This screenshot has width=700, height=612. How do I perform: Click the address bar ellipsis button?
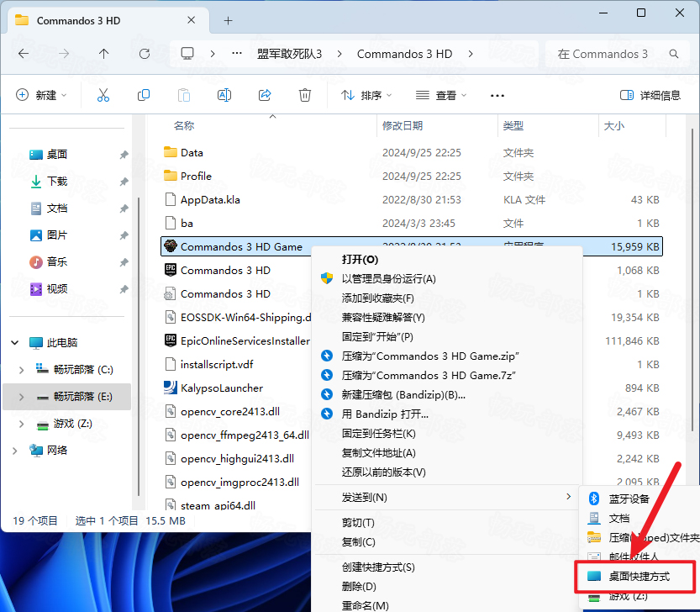coord(237,54)
